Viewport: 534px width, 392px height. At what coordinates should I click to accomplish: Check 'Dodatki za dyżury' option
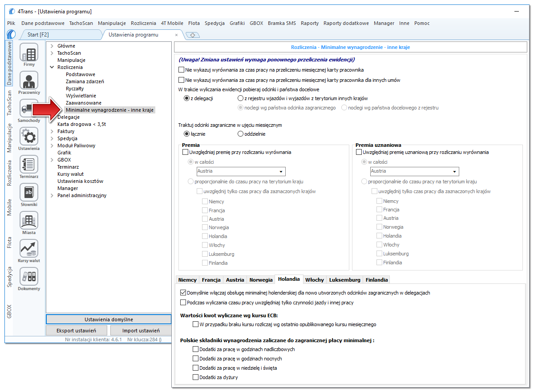point(195,377)
